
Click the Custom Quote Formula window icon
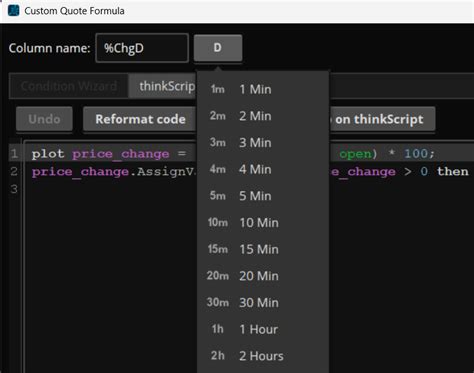click(x=13, y=10)
